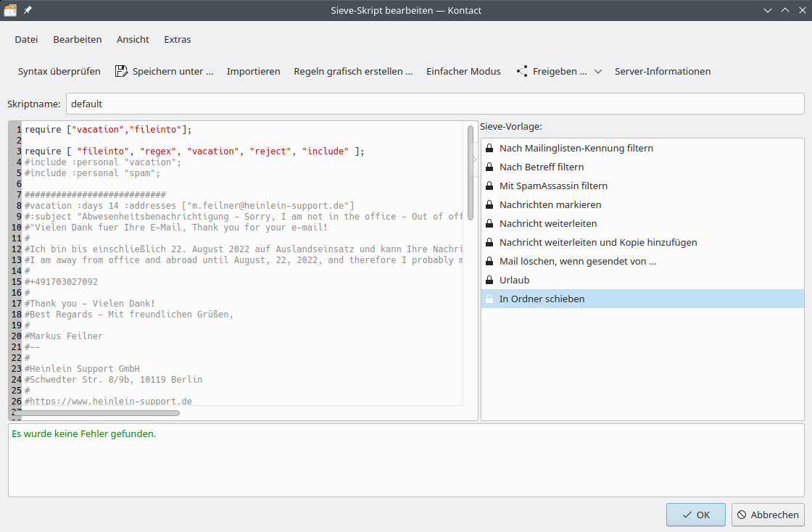
Task: Click lock icon beside Mit SpamAssassin filtern
Action: point(489,186)
